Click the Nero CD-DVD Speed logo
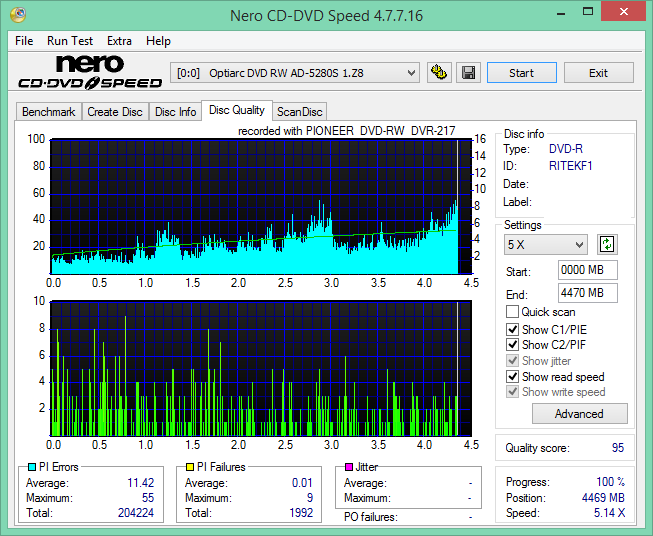 90,72
